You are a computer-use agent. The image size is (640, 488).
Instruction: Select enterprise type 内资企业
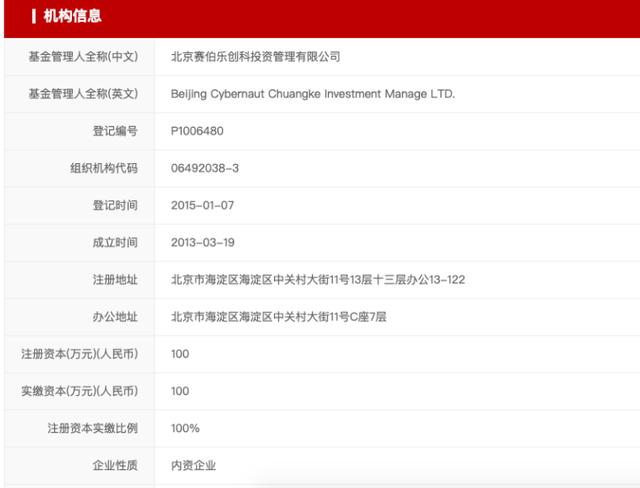[x=193, y=465]
